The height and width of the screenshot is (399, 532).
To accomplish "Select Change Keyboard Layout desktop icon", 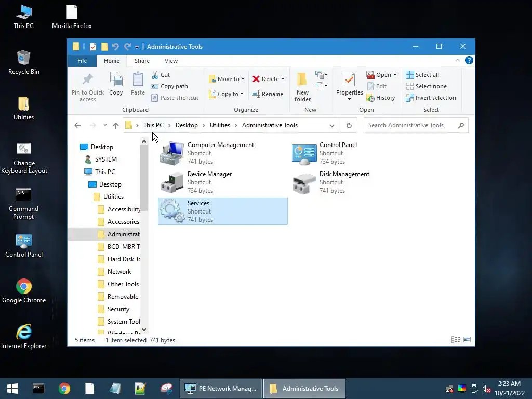I will [24, 158].
